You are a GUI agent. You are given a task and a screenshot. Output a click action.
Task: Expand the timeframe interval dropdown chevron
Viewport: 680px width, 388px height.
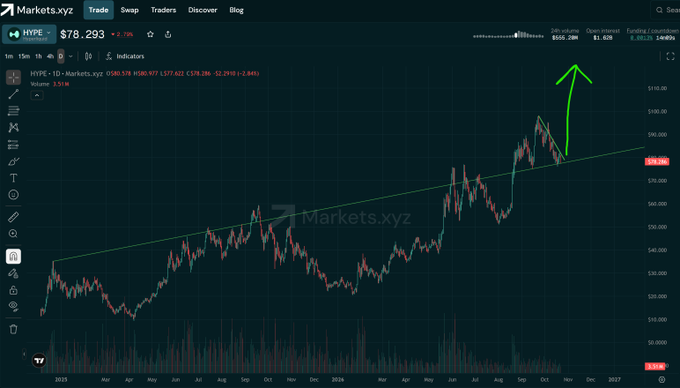click(71, 56)
